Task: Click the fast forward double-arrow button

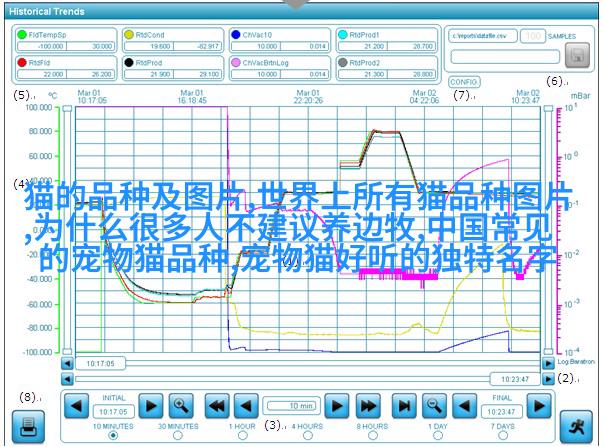Action: coord(368,405)
